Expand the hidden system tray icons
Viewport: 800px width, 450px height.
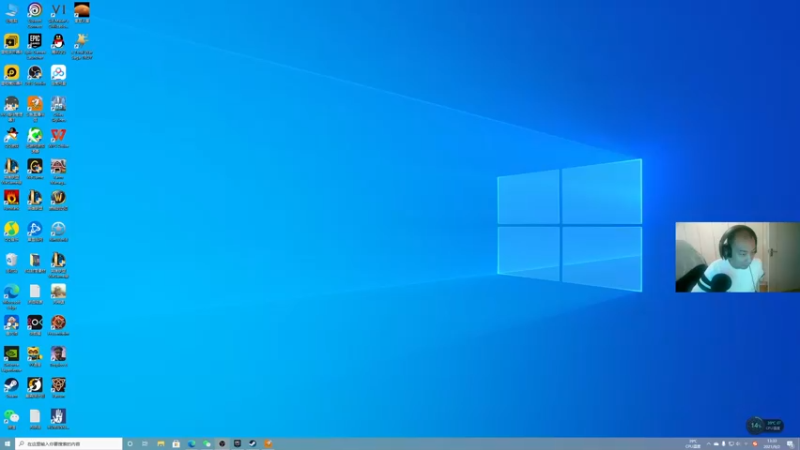[708, 444]
